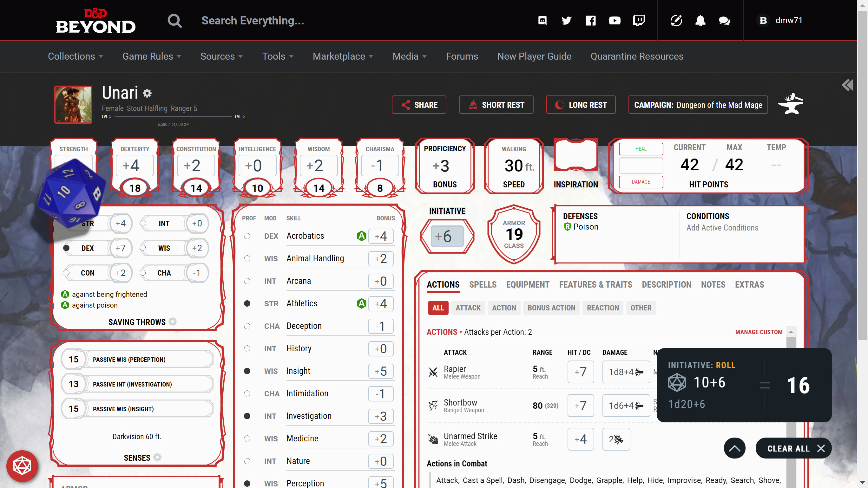Viewport: 868px width, 488px height.
Task: Expand the Media menu
Action: pyautogui.click(x=409, y=56)
